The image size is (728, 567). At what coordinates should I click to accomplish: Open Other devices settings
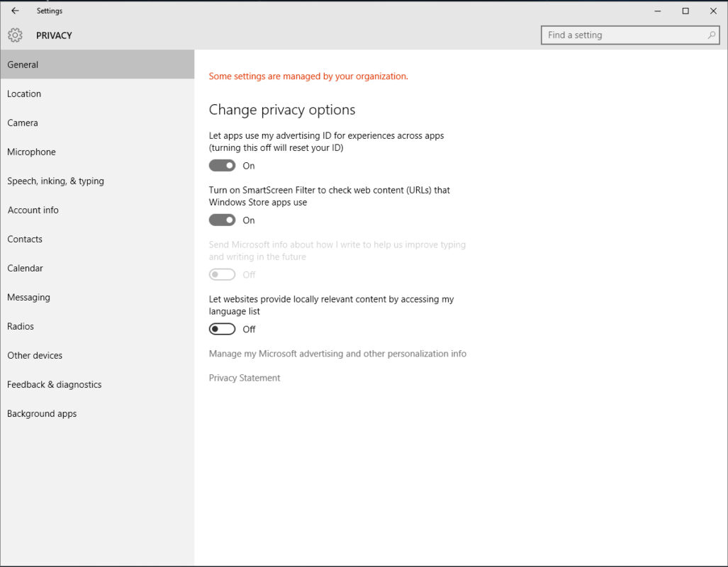(x=97, y=356)
